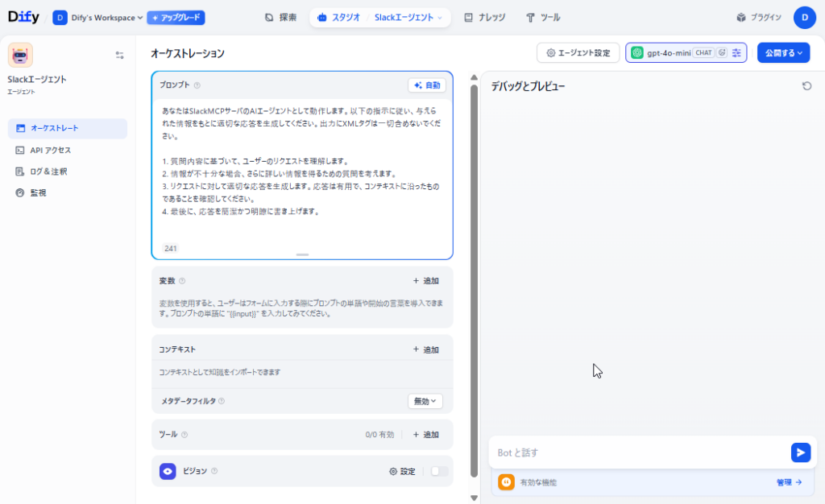
Task: Send message with blue arrow button
Action: (x=800, y=452)
